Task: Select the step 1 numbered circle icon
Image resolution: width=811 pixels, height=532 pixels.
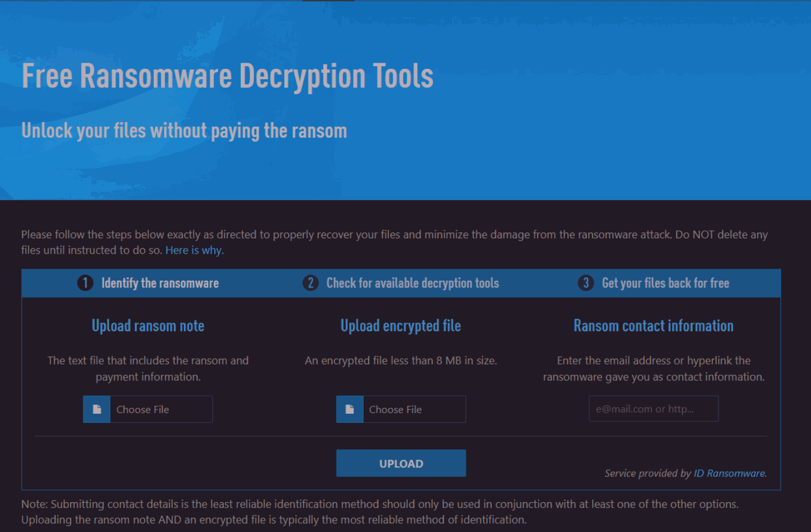Action: [84, 283]
